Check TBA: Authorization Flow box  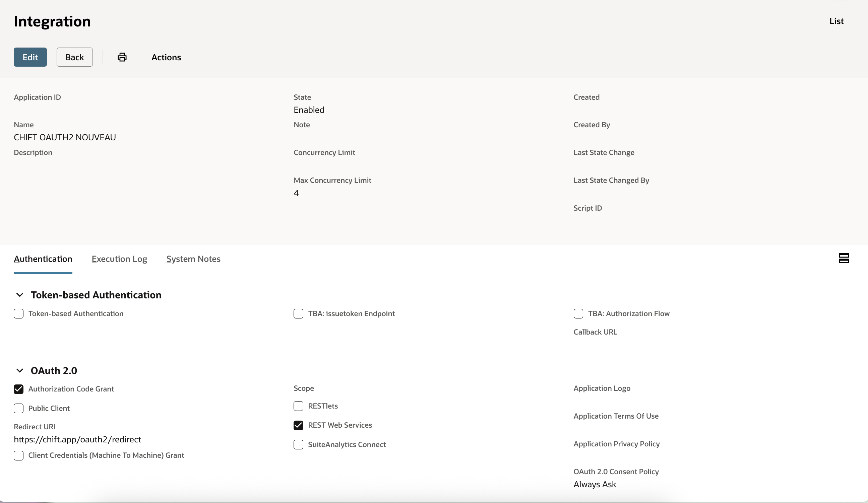point(578,314)
